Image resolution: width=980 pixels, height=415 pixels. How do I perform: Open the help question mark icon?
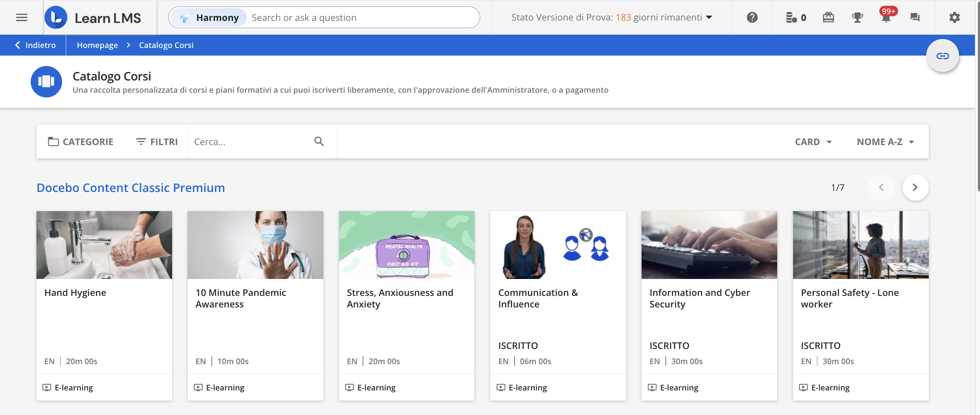(752, 17)
